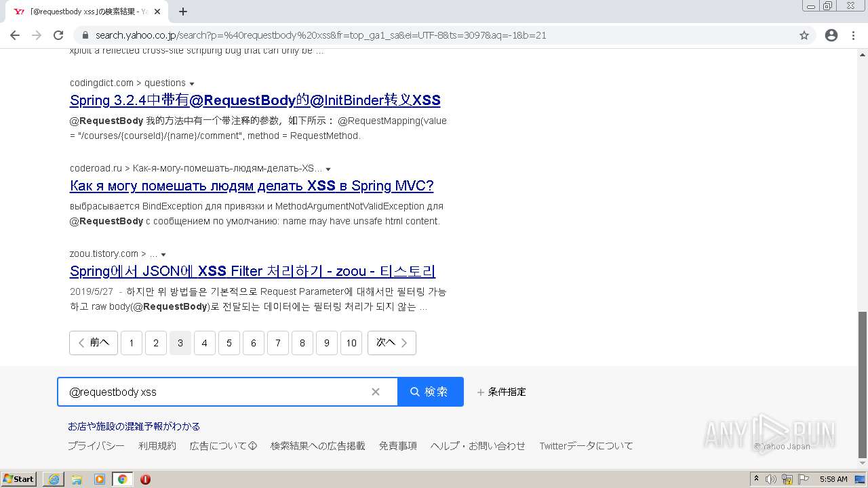This screenshot has height=488, width=868.
Task: Click the codingdict.com > questions breadcrumb
Action: point(127,83)
